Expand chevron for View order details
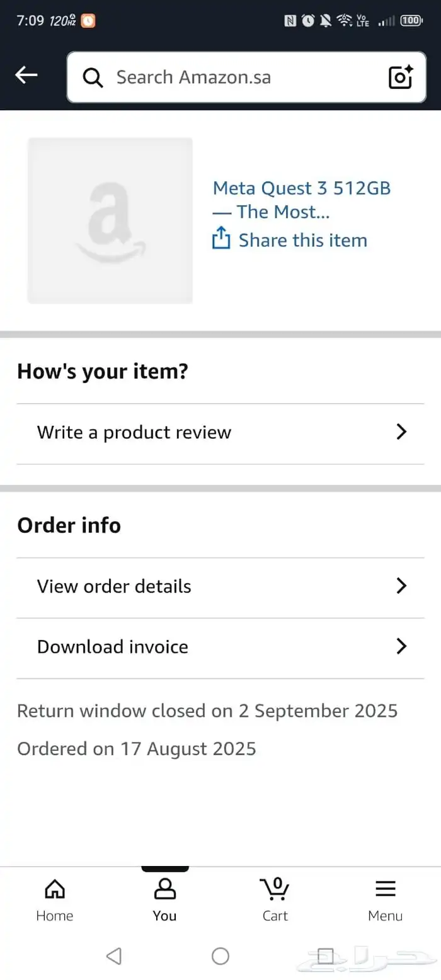Screen dimensions: 441x980 (x=401, y=586)
